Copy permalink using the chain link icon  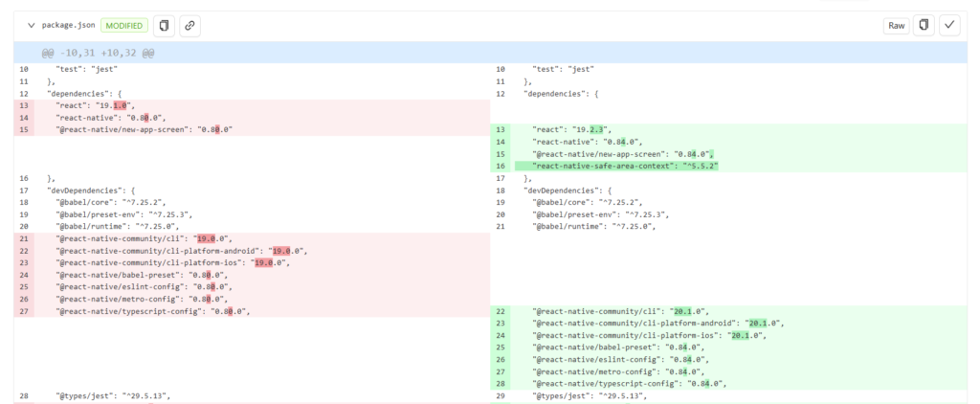(189, 25)
